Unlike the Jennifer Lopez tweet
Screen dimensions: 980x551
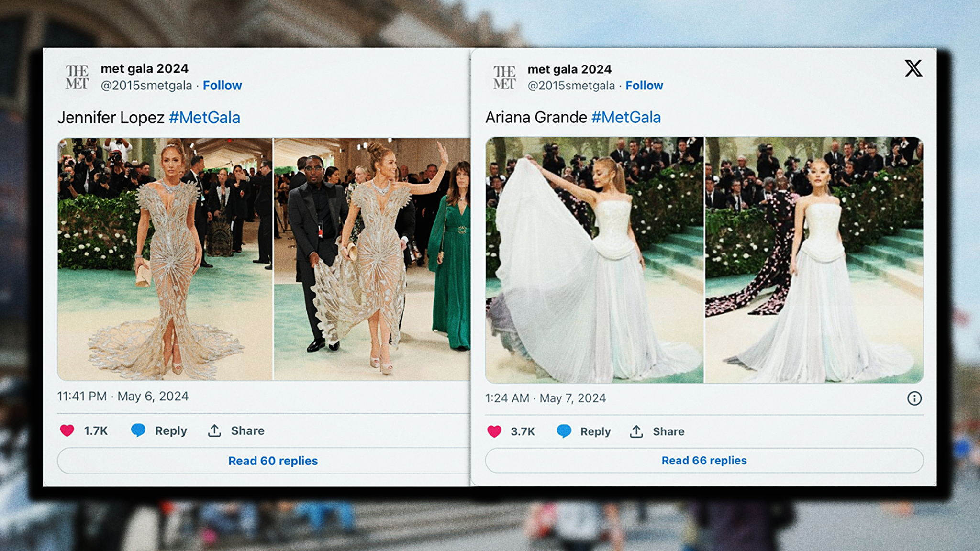click(x=67, y=430)
